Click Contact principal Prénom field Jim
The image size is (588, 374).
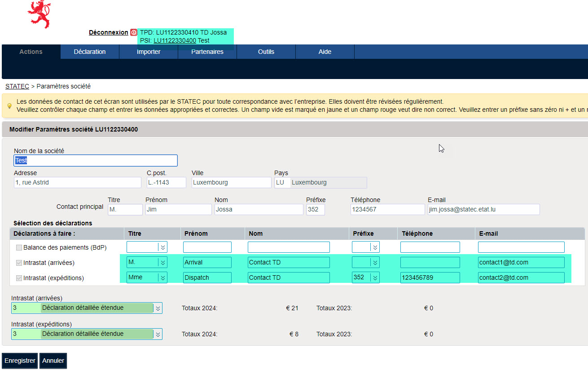[x=179, y=209]
